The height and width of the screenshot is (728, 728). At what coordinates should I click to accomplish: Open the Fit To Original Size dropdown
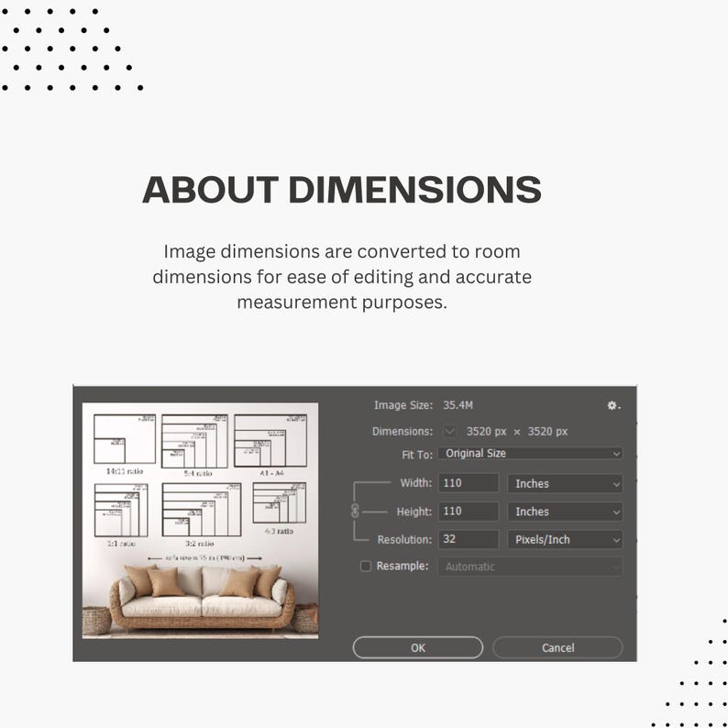tap(530, 453)
